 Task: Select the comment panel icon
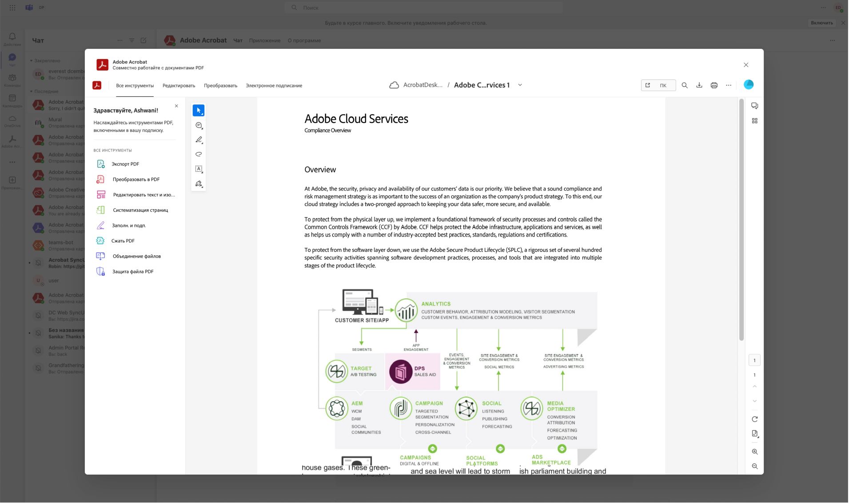[754, 106]
